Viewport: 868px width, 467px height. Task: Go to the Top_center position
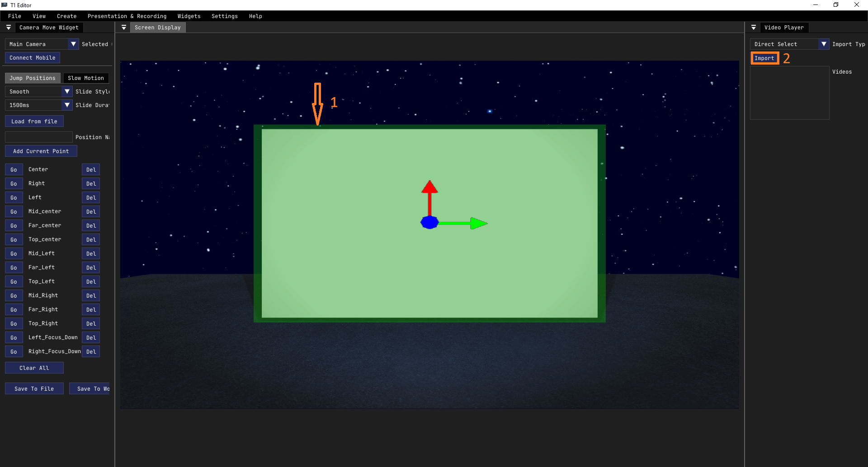point(14,240)
